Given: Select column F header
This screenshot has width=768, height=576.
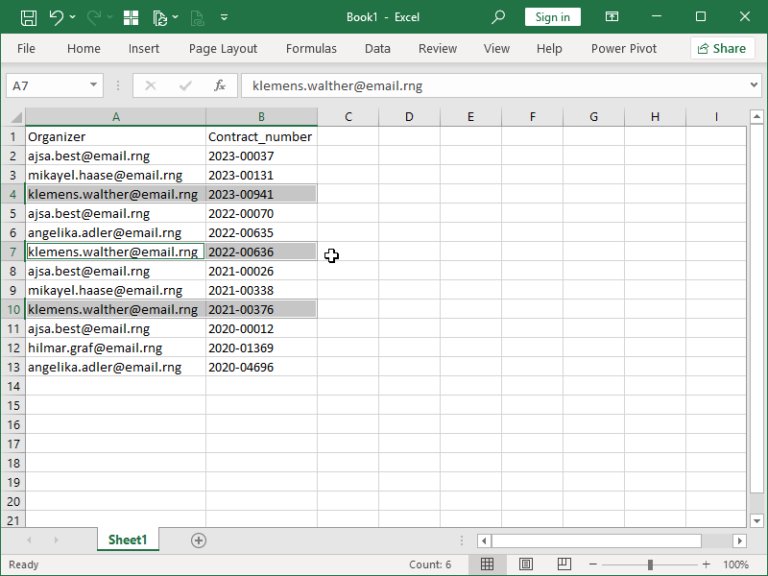Looking at the screenshot, I should (x=532, y=117).
